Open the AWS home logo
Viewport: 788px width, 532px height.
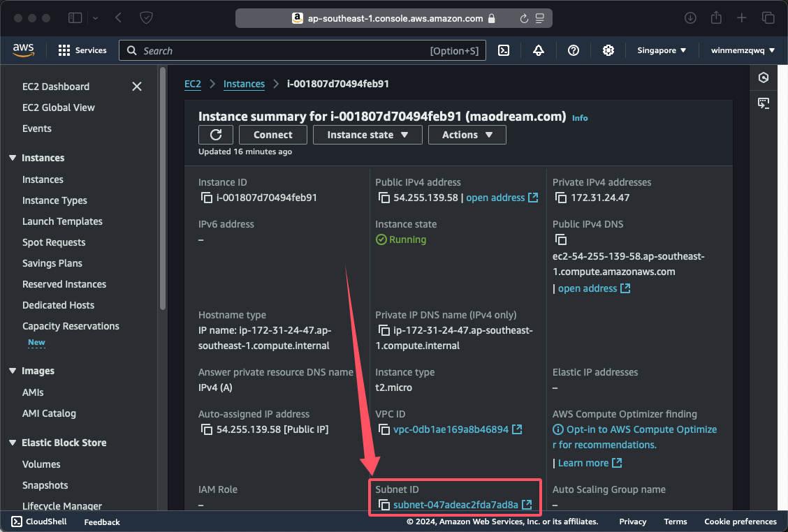[x=23, y=50]
